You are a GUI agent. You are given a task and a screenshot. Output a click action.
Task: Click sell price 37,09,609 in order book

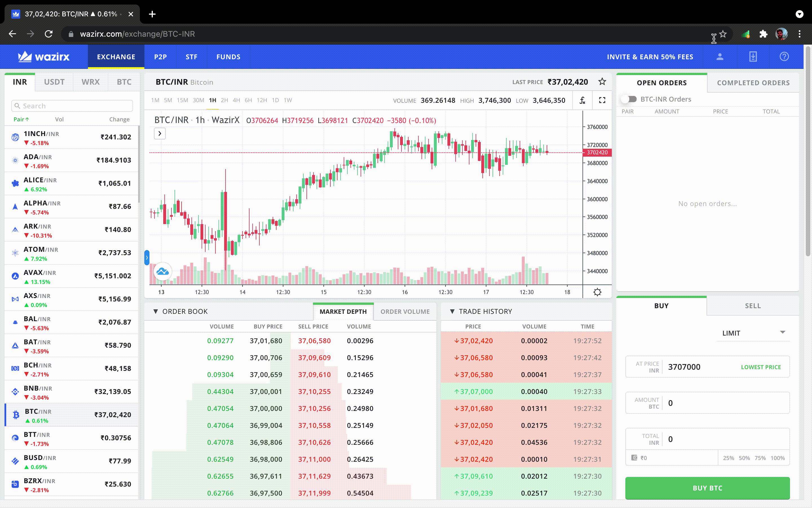314,358
